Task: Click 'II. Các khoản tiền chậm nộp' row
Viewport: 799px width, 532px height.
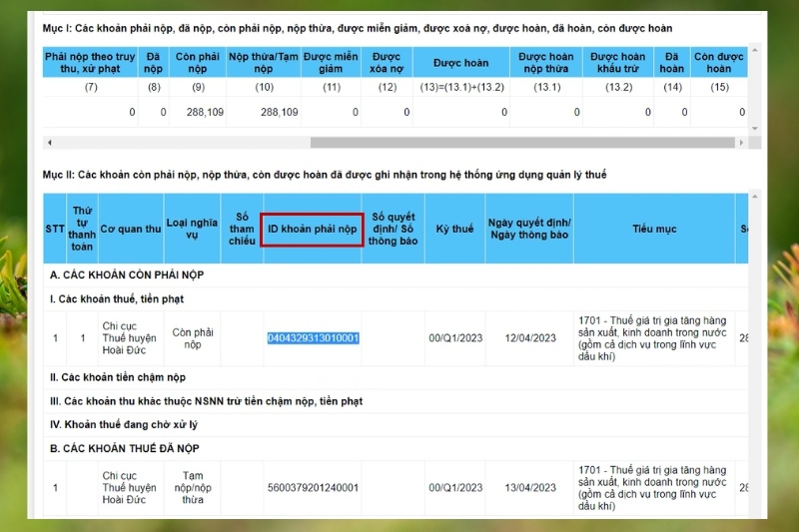Action: click(396, 377)
